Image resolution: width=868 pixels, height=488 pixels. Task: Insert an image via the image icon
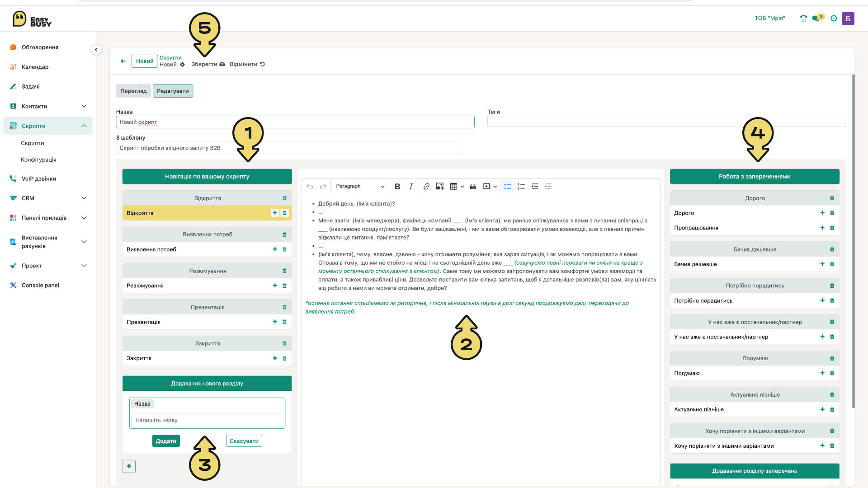point(440,186)
